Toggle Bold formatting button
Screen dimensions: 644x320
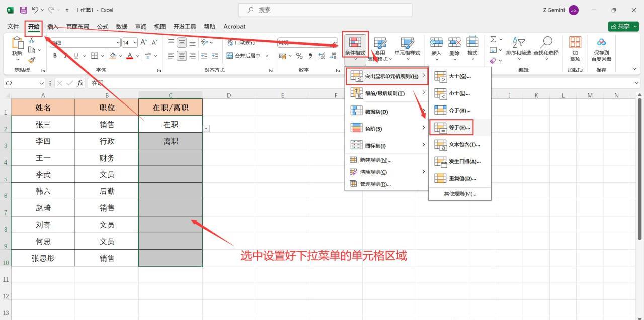tap(55, 56)
